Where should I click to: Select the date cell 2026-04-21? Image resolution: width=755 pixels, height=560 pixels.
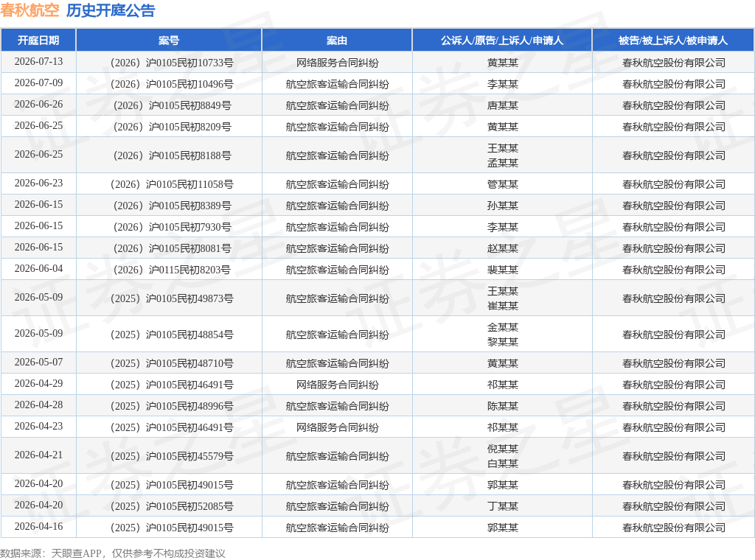(38, 455)
